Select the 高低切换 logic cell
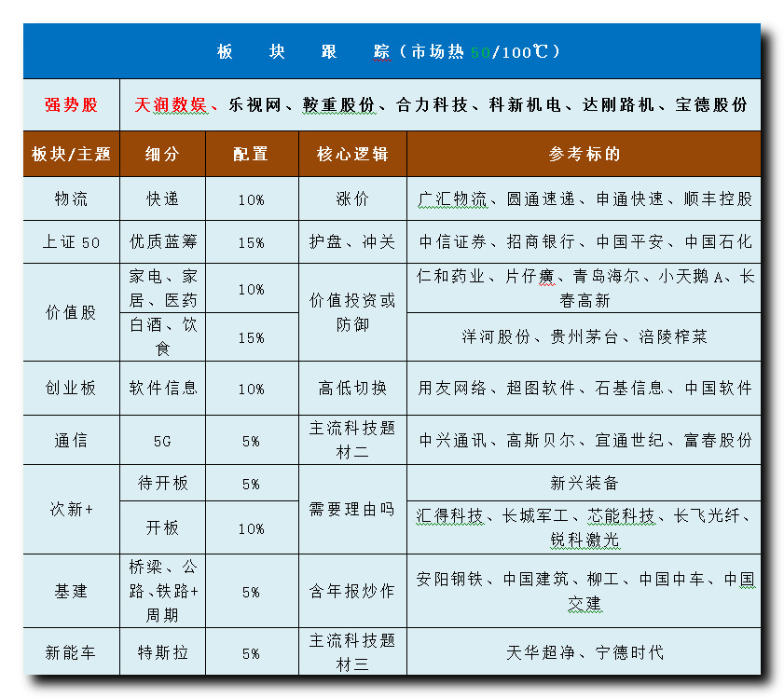Image resolution: width=784 pixels, height=698 pixels. pos(352,389)
